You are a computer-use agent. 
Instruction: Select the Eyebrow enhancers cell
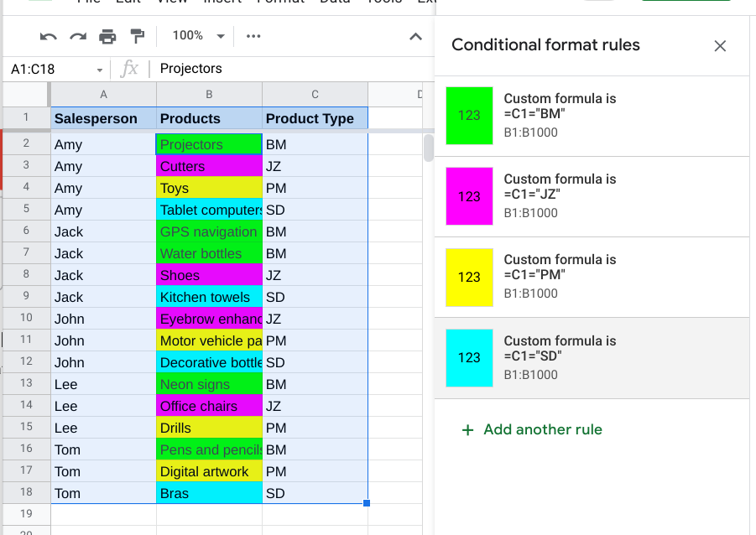(209, 319)
